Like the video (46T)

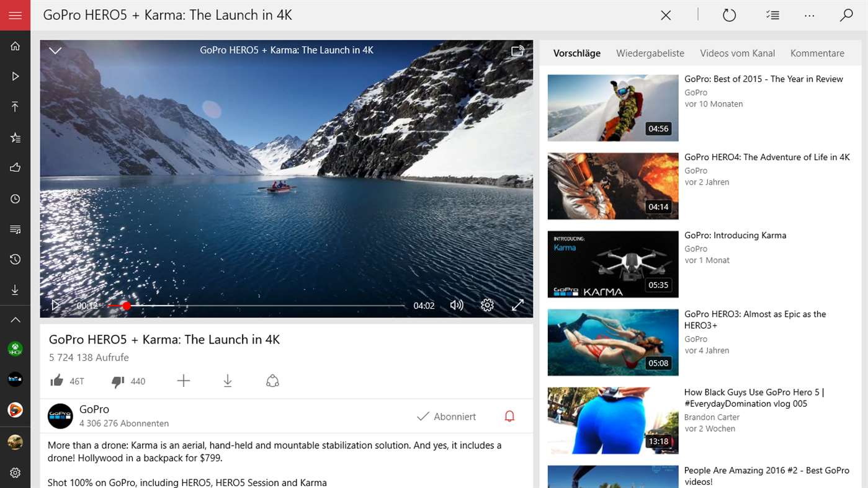click(66, 381)
